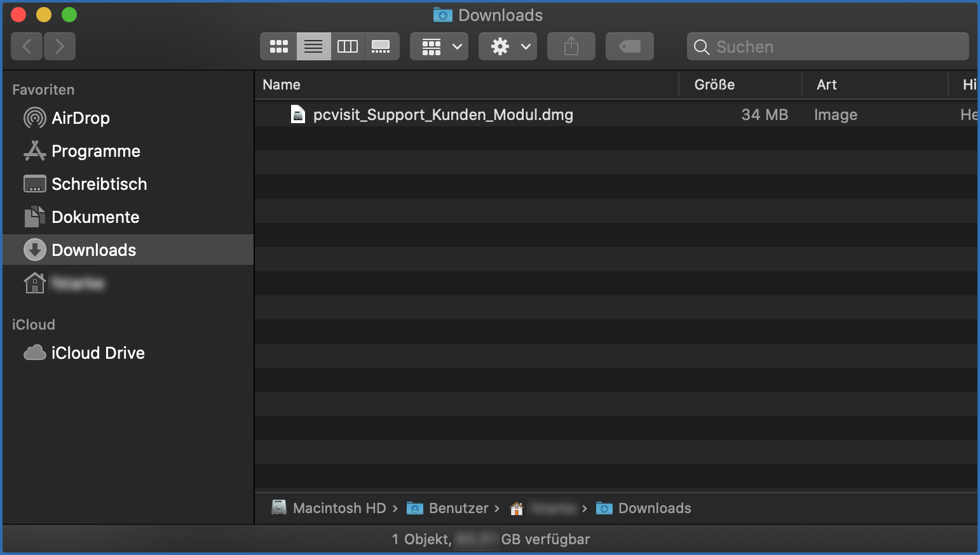Click the forward navigation arrow

click(60, 46)
